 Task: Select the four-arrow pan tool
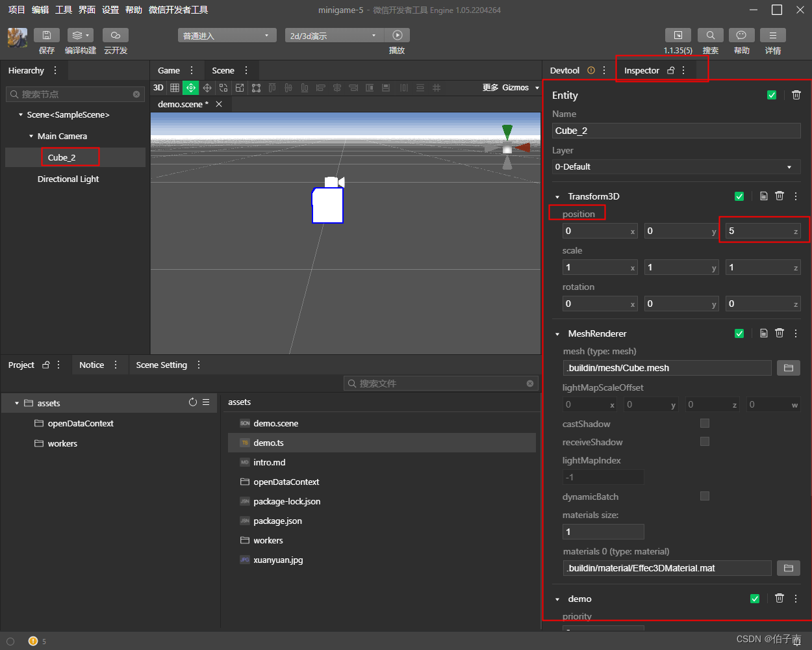coord(207,88)
